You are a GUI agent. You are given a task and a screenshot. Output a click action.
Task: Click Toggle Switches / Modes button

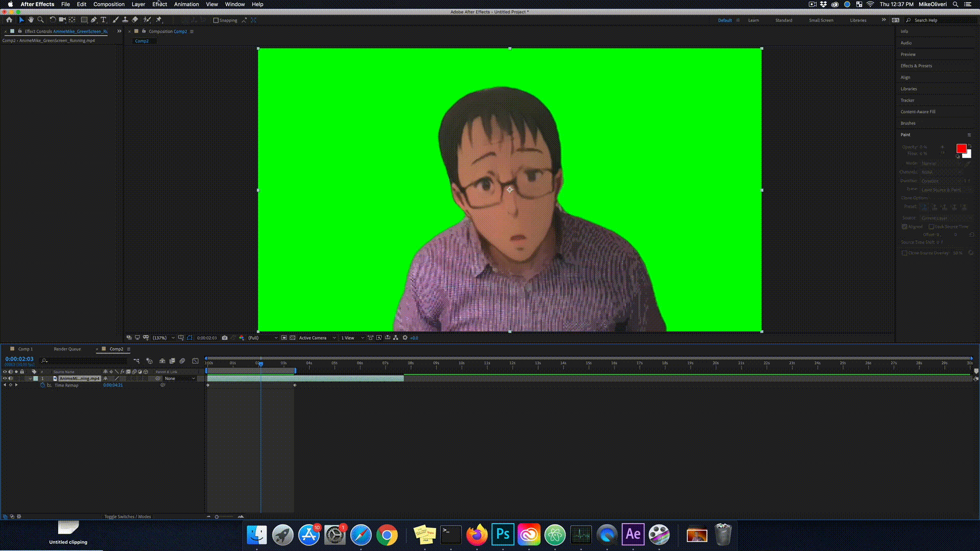click(127, 516)
